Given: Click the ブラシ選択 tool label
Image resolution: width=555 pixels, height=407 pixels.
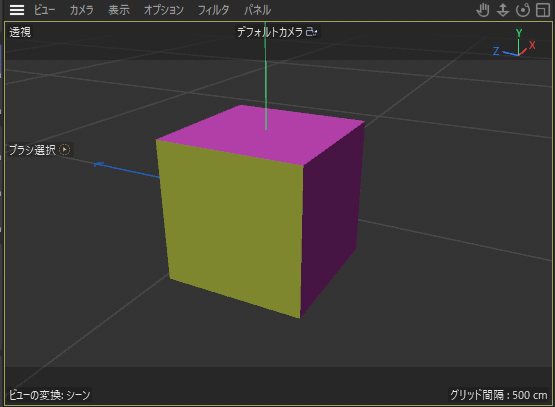Looking at the screenshot, I should click(x=32, y=150).
